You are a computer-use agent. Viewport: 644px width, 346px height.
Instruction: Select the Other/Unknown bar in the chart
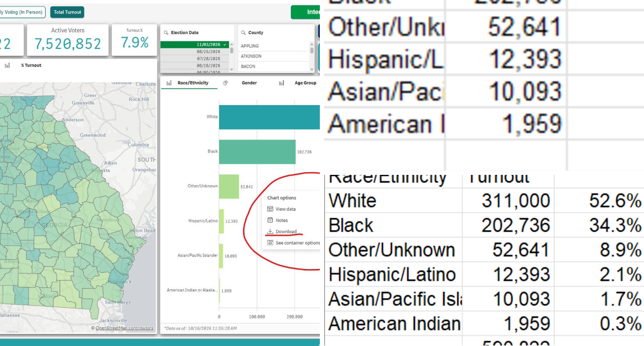229,187
